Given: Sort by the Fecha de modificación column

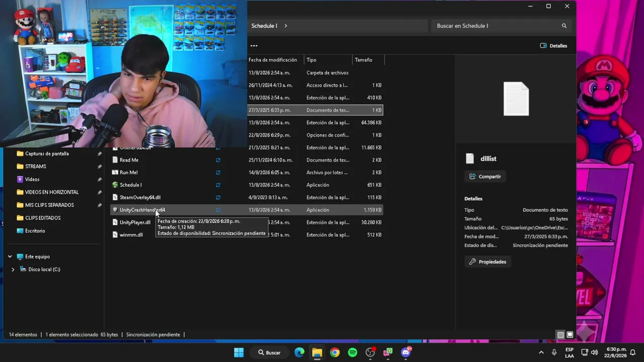Looking at the screenshot, I should click(273, 60).
